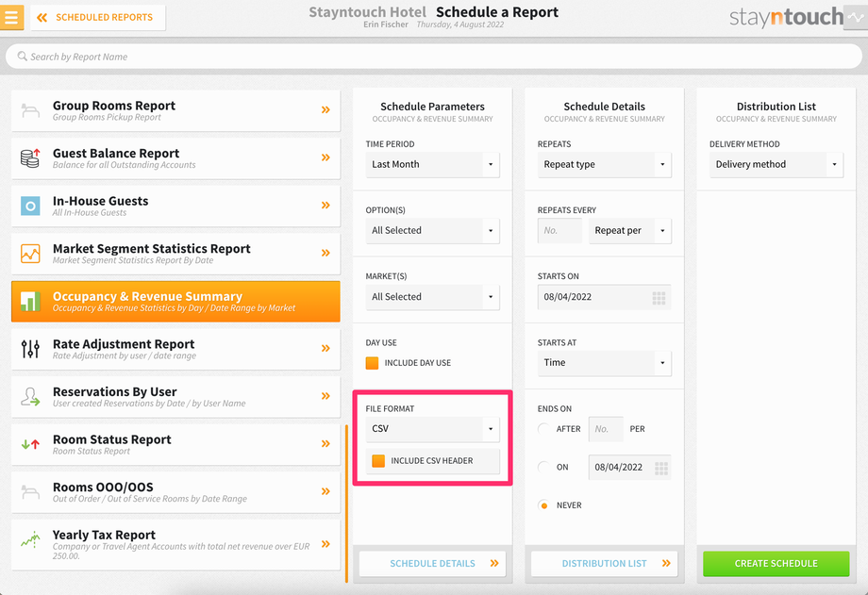Click the Yearly Tax Report graph icon
The image size is (868, 595).
coord(30,539)
